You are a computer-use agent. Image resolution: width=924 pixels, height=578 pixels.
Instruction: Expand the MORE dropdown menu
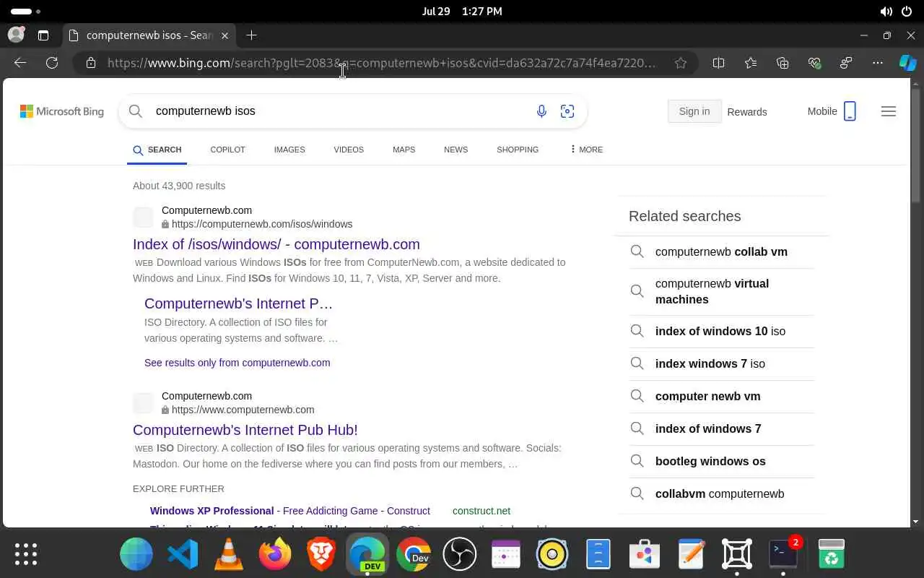(585, 150)
